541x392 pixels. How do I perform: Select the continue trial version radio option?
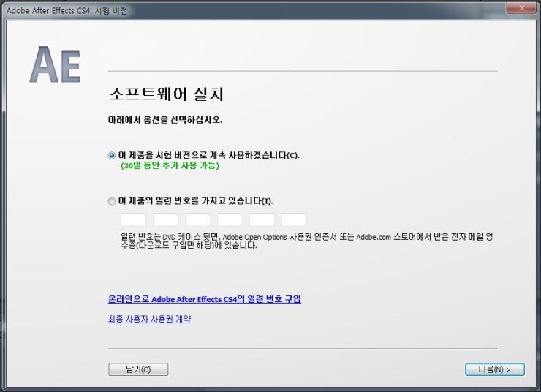[x=111, y=155]
